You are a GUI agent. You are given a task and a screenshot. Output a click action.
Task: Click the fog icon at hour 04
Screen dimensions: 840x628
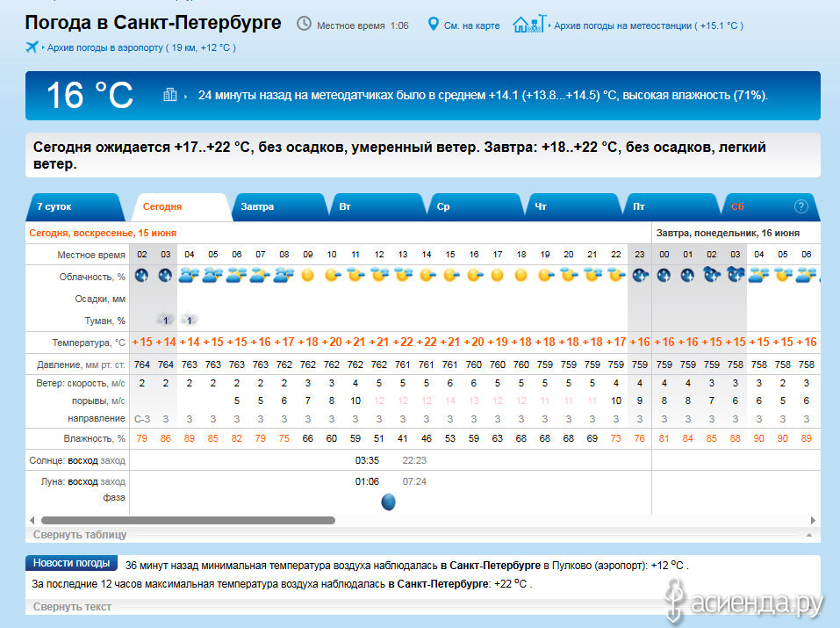click(x=189, y=321)
